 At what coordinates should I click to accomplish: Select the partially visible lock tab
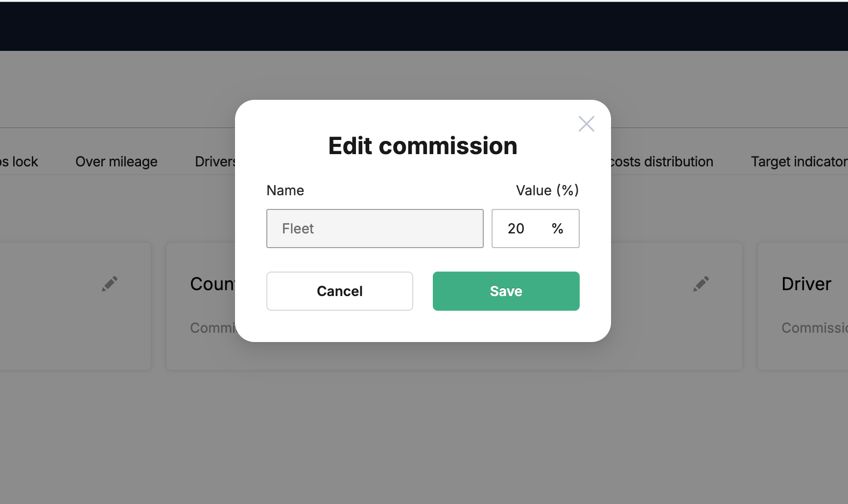click(x=19, y=161)
